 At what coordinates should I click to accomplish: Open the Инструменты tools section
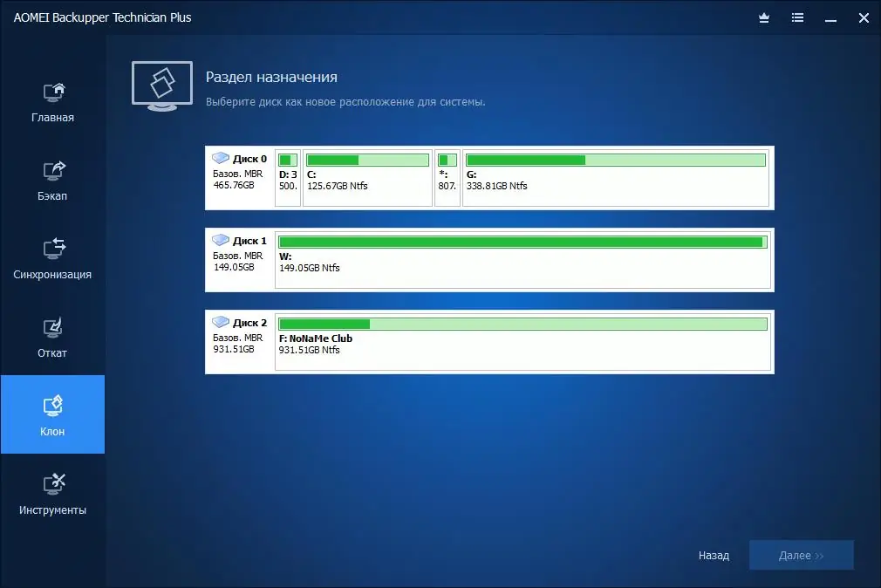[x=52, y=493]
